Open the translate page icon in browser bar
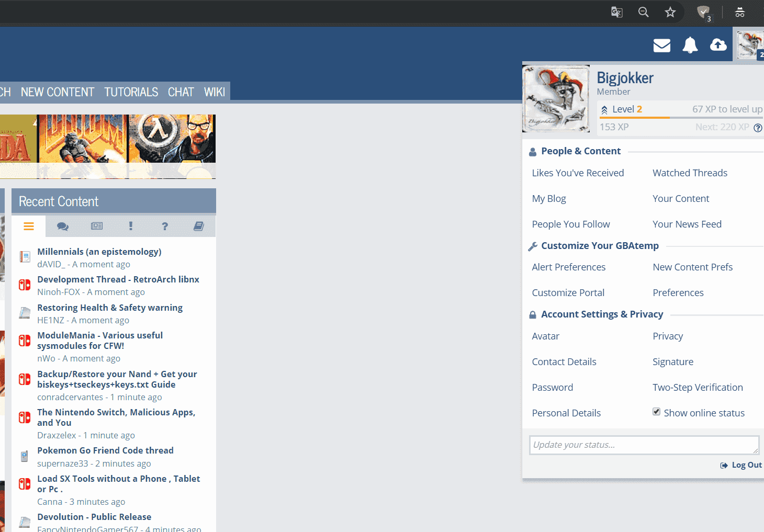Viewport: 764px width, 532px height. coord(617,12)
